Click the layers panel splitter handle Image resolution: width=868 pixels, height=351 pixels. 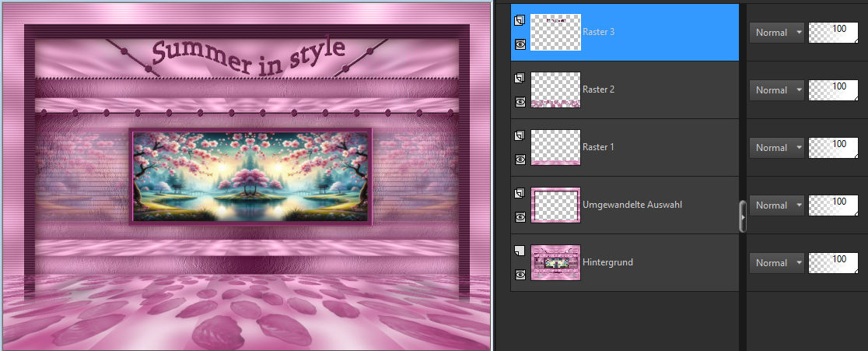point(743,216)
